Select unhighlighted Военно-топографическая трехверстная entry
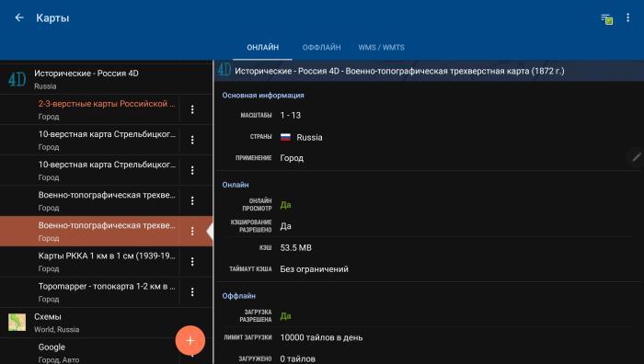The height and width of the screenshot is (364, 644). (x=89, y=200)
